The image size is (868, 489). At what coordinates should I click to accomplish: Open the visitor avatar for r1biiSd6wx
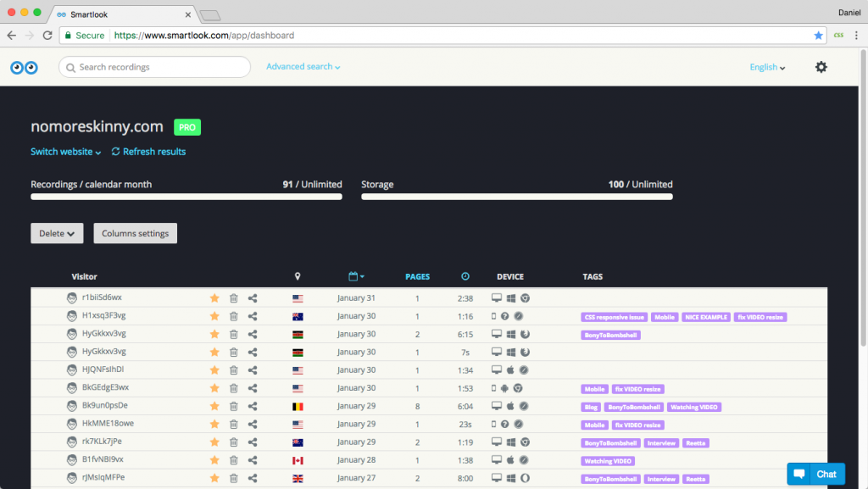coord(72,298)
